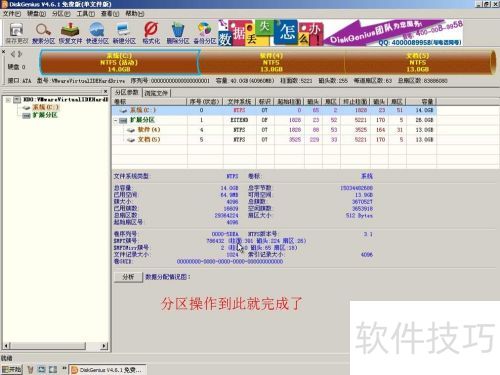The height and width of the screenshot is (375, 500).
Task: Open the 查看(V) menu
Action: click(110, 14)
